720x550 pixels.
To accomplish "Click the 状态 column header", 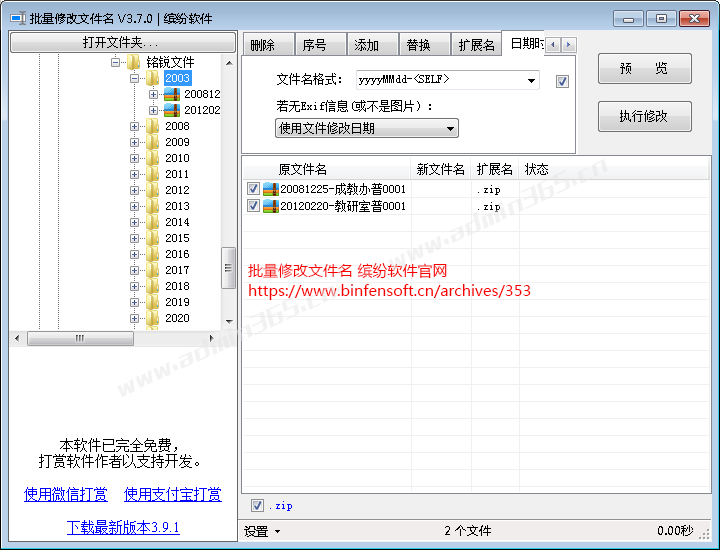I will tap(614, 169).
